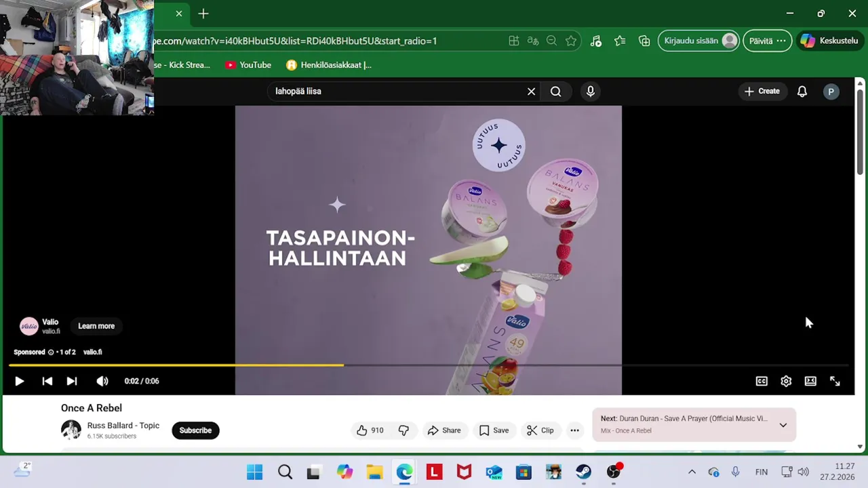Open a new browser tab
Viewport: 868px width, 488px height.
pos(203,14)
